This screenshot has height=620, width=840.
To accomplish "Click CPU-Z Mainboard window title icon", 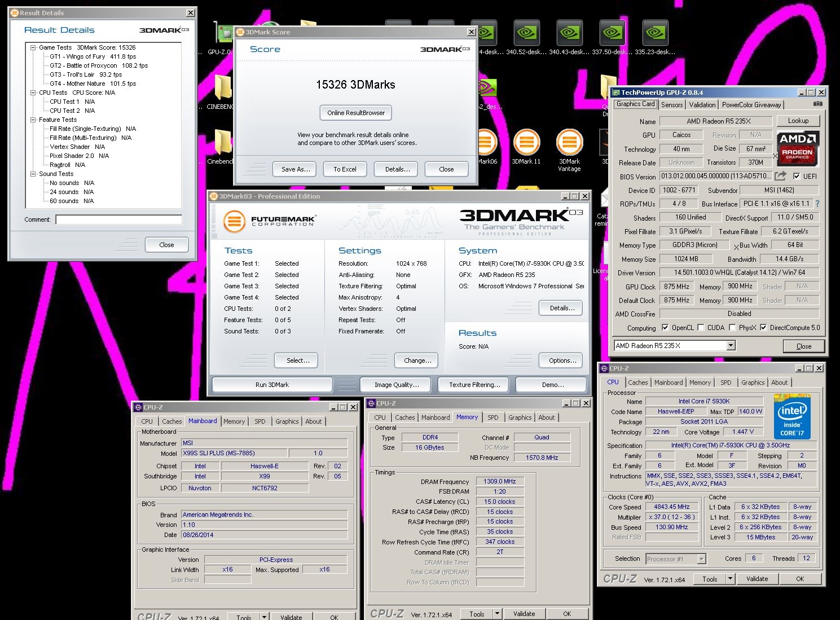I will click(x=138, y=407).
